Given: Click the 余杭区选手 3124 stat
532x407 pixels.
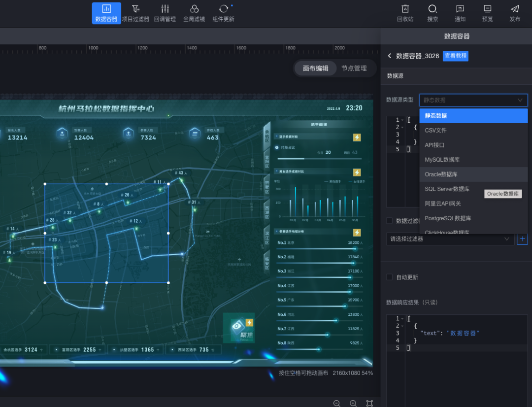Looking at the screenshot, I should coord(23,350).
